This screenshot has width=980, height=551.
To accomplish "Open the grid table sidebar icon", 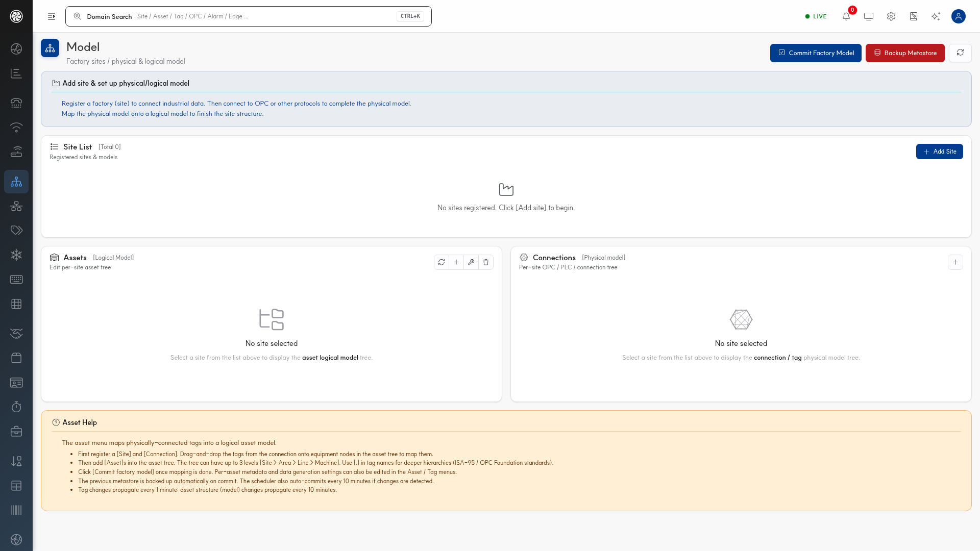I will pyautogui.click(x=16, y=304).
